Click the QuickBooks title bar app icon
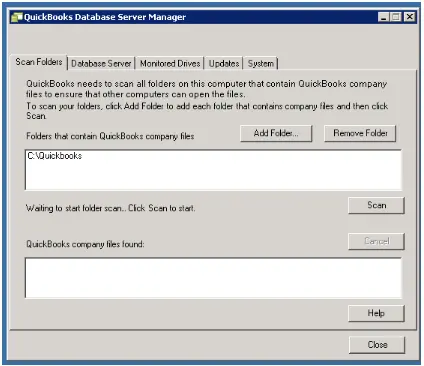 click(16, 17)
